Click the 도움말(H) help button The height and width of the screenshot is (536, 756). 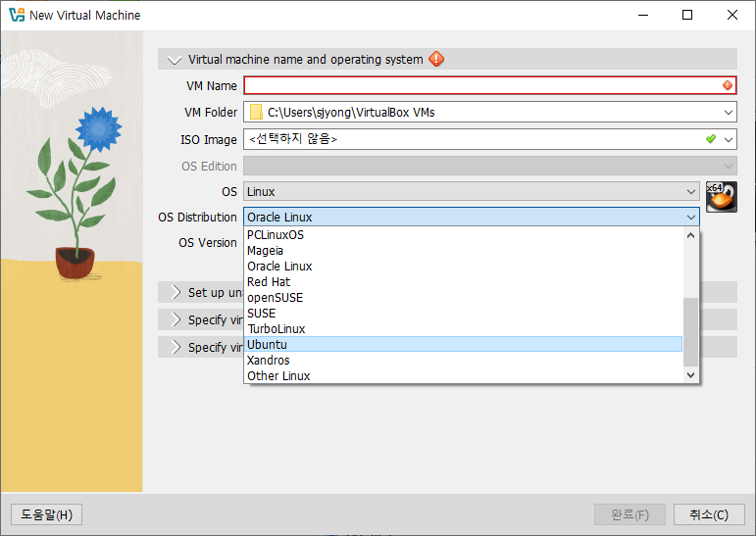point(46,514)
